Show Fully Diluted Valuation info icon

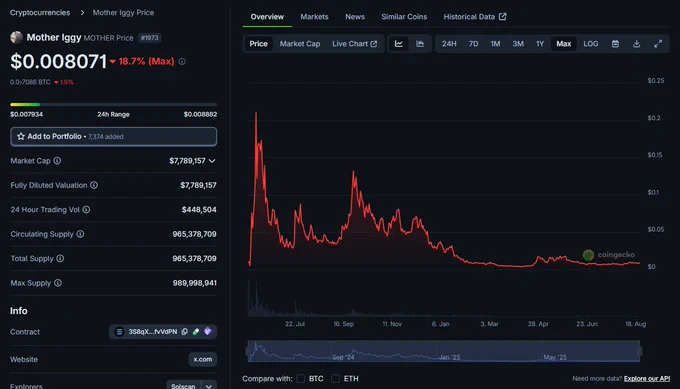click(94, 185)
